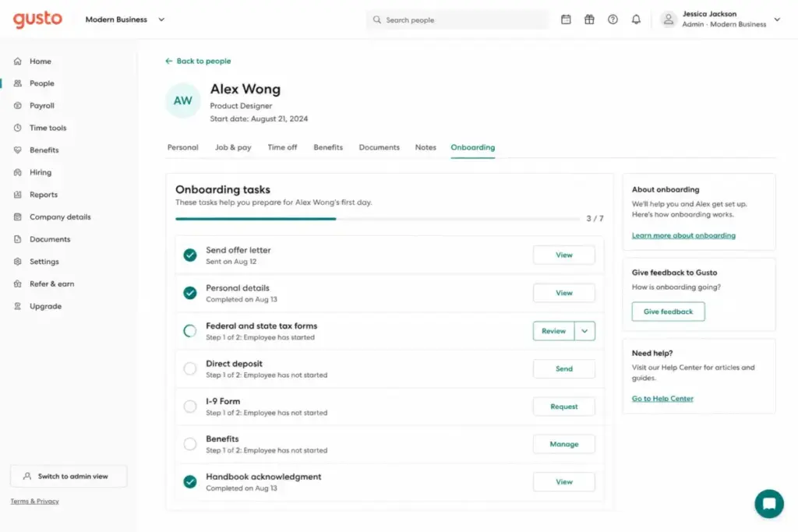Click the People icon in the sidebar
The height and width of the screenshot is (532, 798).
[18, 83]
